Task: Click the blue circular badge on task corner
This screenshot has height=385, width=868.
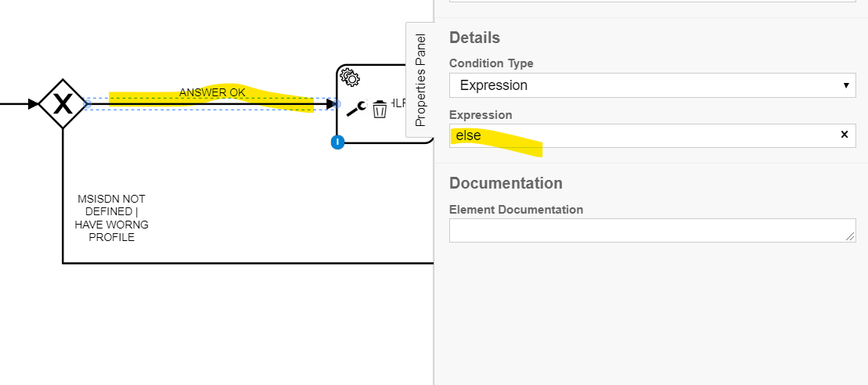Action: [337, 142]
